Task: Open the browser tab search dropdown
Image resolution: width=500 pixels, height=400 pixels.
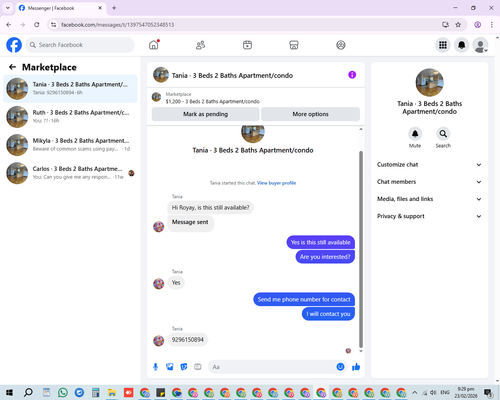Action: [x=8, y=8]
